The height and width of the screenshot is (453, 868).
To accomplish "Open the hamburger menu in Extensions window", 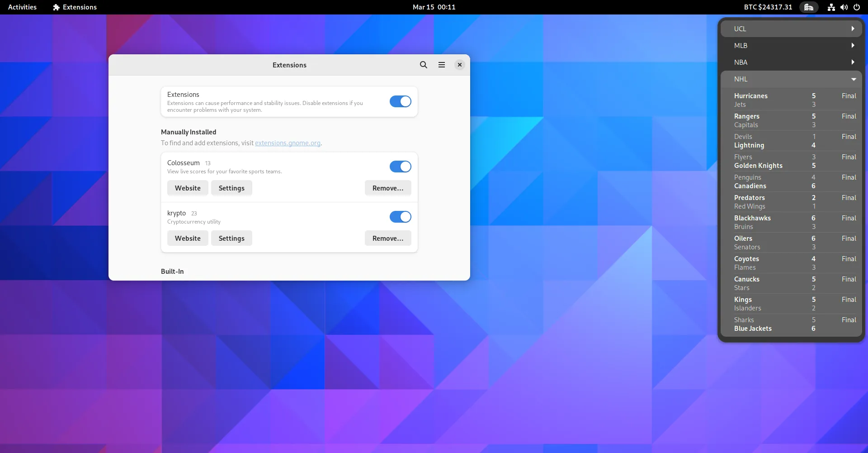I will (x=441, y=65).
